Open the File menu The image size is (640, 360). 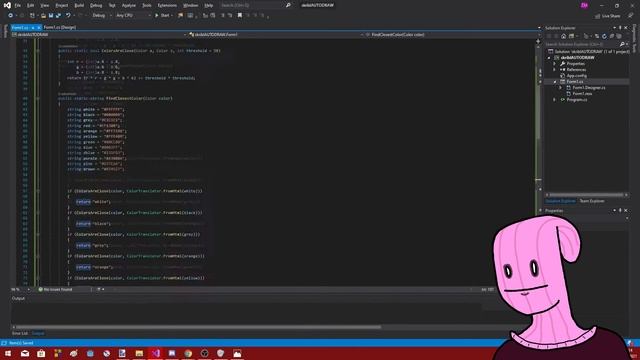coord(18,5)
